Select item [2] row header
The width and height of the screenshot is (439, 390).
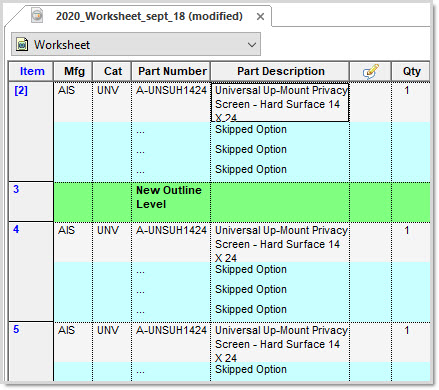pyautogui.click(x=31, y=132)
